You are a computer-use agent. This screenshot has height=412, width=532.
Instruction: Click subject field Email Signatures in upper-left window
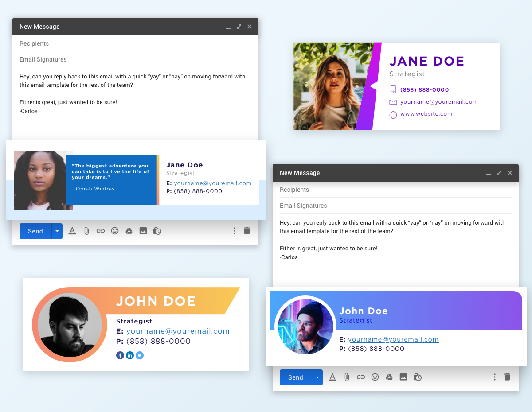[135, 59]
